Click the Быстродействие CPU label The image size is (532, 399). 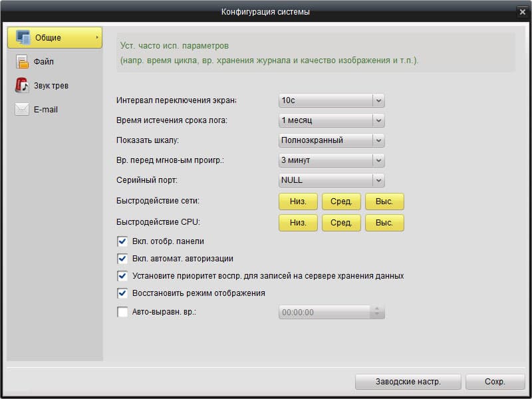[x=158, y=222]
